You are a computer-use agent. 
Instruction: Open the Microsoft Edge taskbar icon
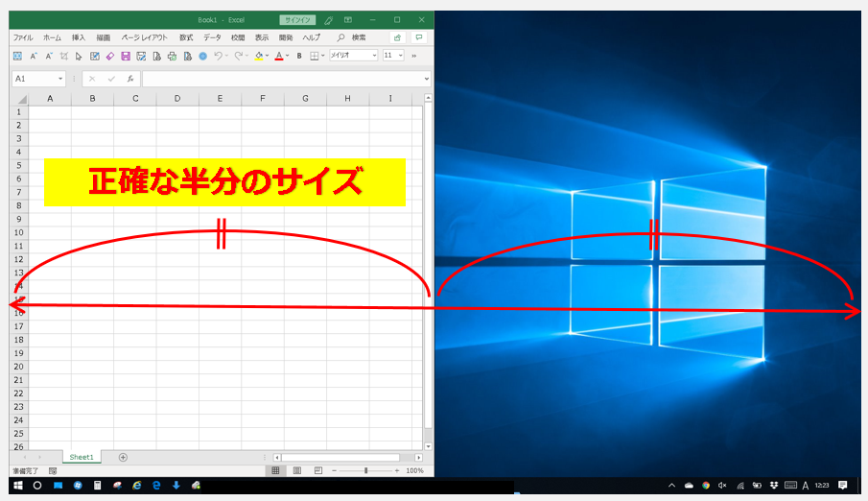click(156, 486)
